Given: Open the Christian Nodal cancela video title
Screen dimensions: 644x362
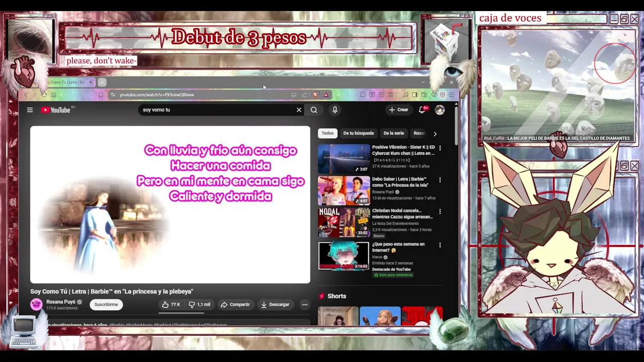Looking at the screenshot, I should (403, 214).
